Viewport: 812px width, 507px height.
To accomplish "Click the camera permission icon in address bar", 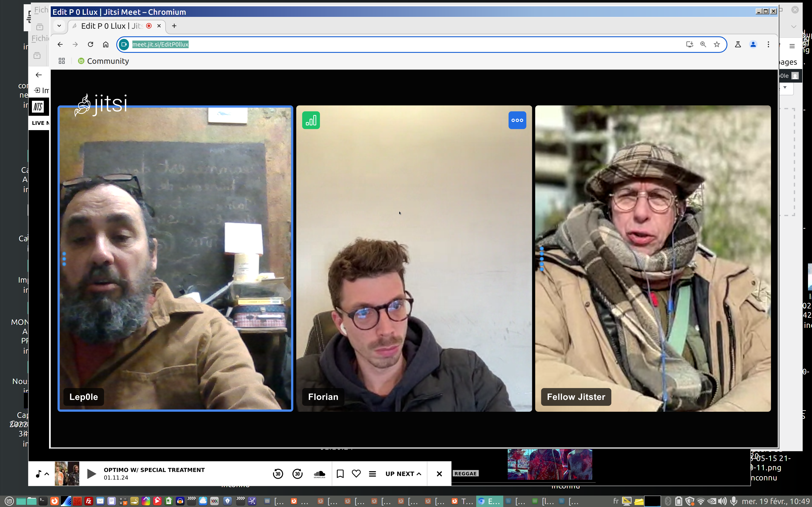I will (x=124, y=44).
